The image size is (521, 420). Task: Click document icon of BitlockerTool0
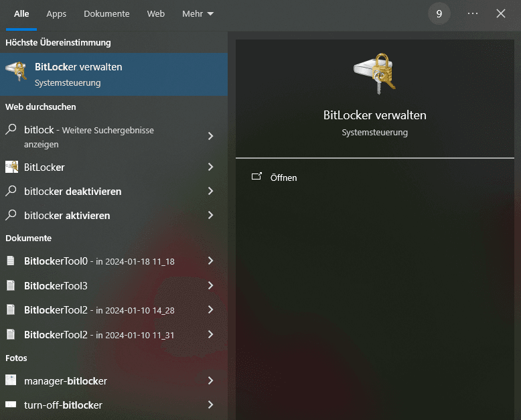pyautogui.click(x=11, y=261)
